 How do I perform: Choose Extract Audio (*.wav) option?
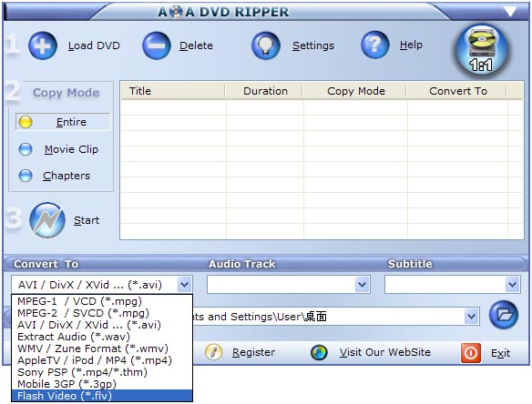(x=102, y=337)
